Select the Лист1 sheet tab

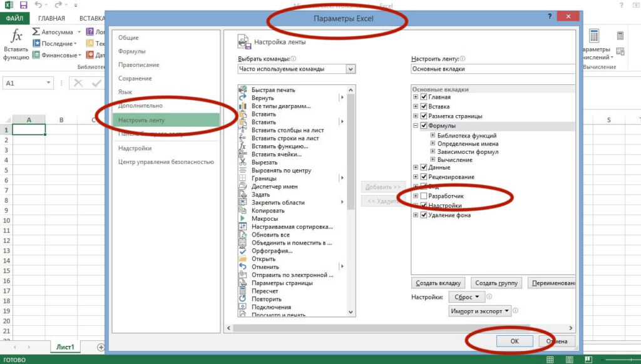65,347
